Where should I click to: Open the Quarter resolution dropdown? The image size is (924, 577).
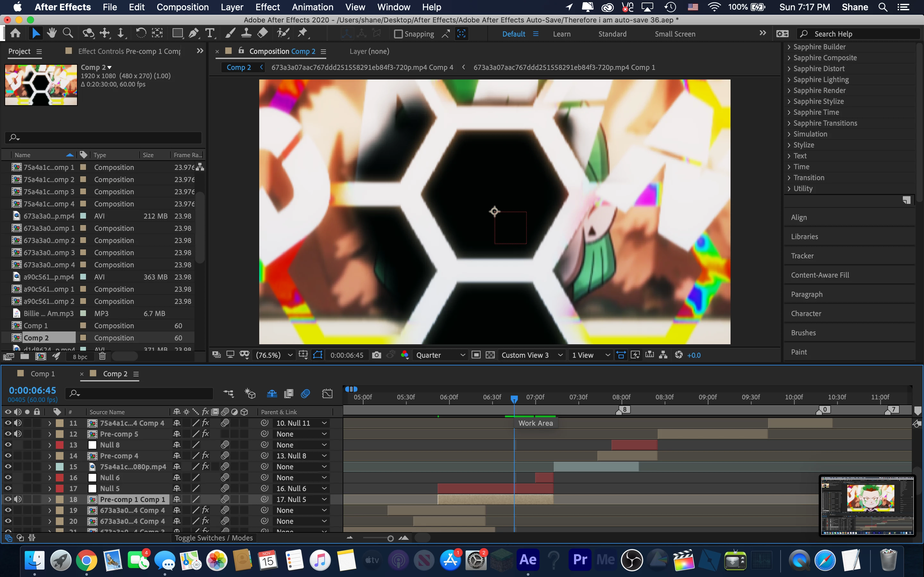tap(440, 355)
